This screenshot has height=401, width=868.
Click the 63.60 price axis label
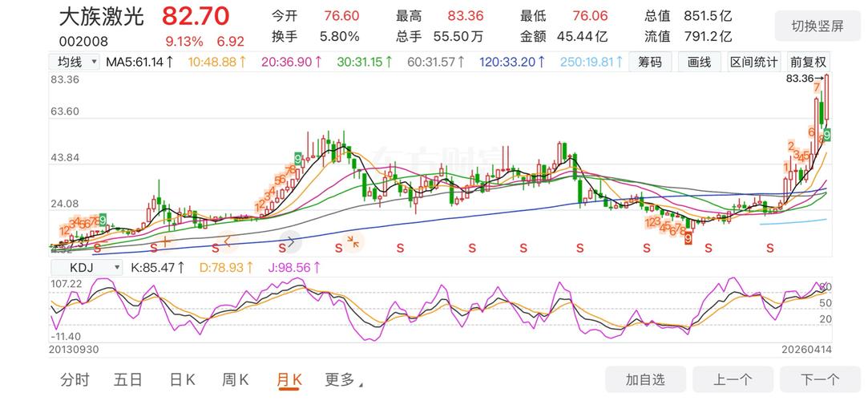[x=65, y=111]
